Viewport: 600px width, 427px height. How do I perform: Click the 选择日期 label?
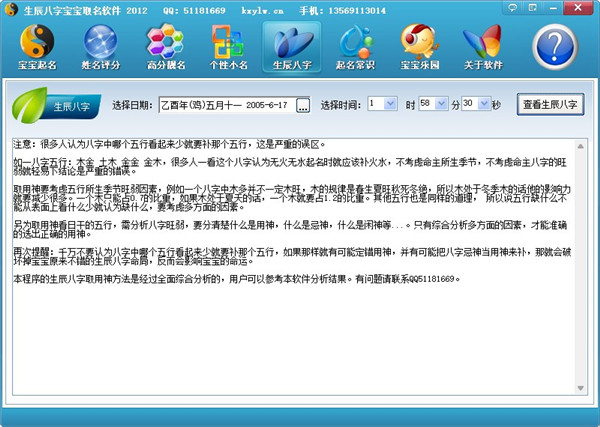coord(132,105)
